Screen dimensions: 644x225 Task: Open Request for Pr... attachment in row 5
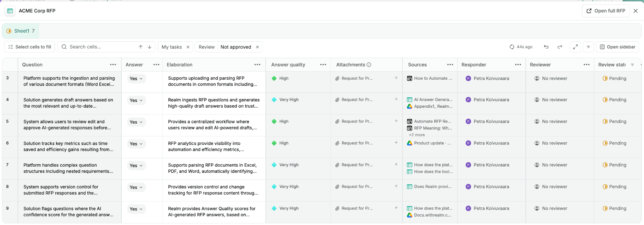[x=354, y=121]
